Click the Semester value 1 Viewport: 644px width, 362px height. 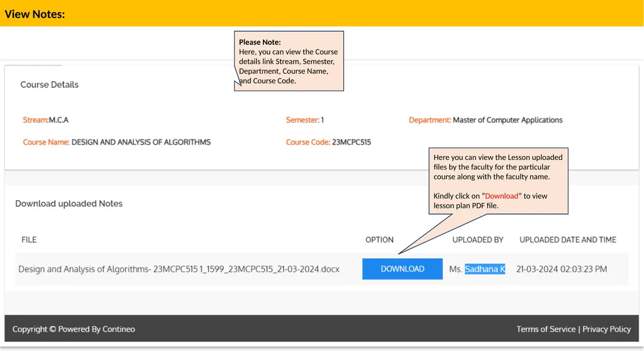coord(323,120)
